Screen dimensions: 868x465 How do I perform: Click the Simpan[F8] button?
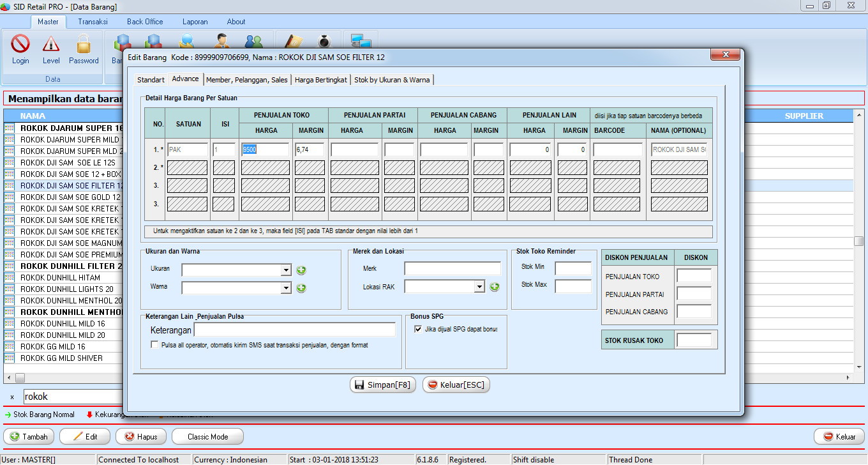[383, 385]
